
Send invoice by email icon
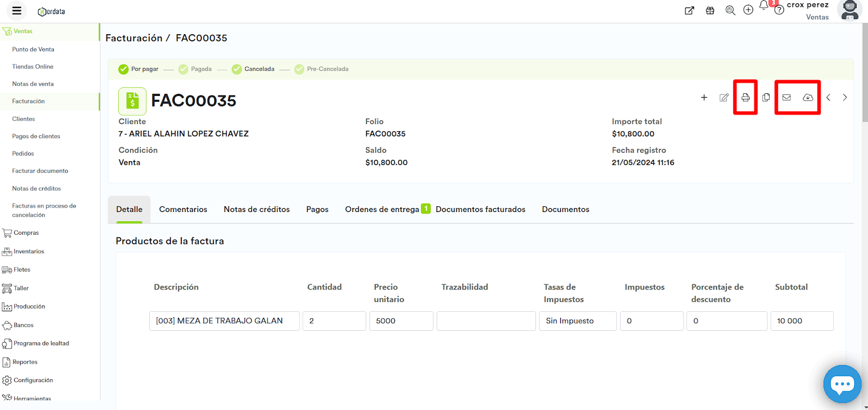(x=786, y=98)
